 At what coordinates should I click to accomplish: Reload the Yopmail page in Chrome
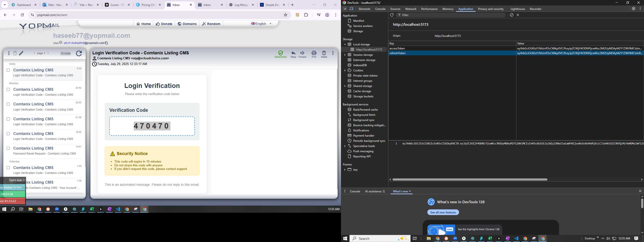point(22,15)
